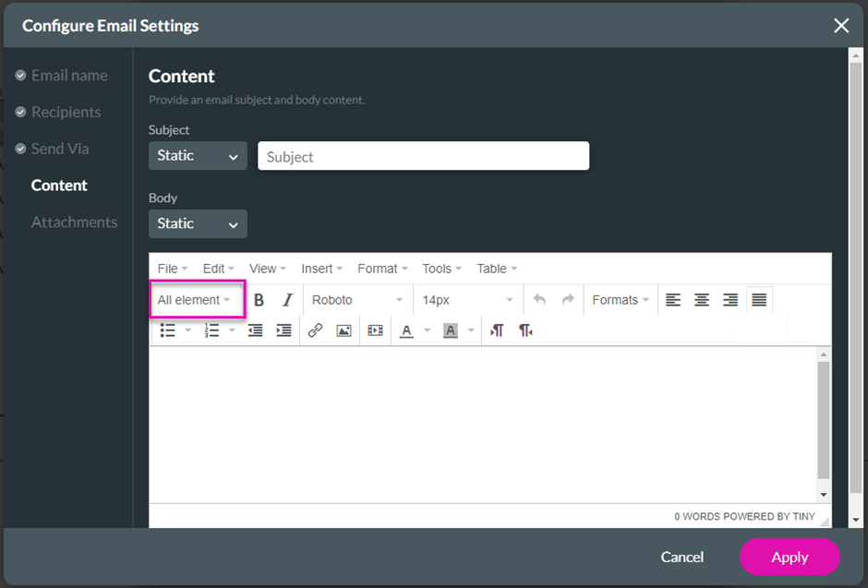868x588 pixels.
Task: Set left-to-right text direction
Action: [x=497, y=330]
